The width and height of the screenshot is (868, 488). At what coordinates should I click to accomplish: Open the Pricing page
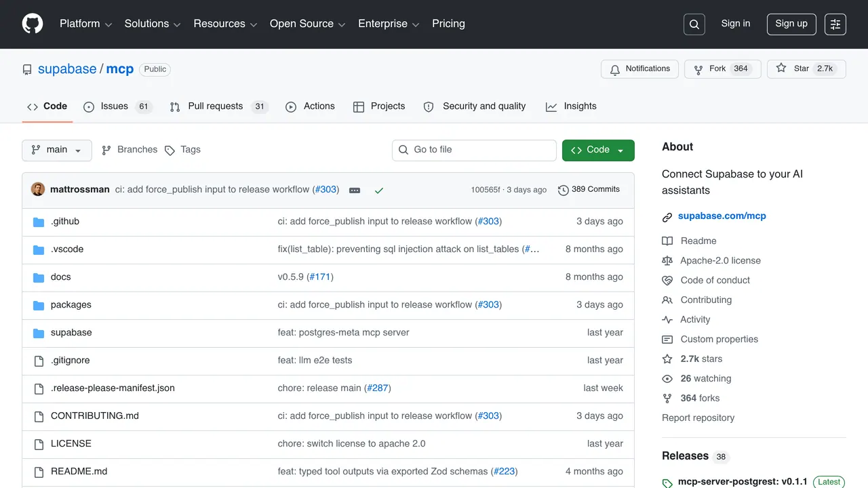(x=448, y=24)
